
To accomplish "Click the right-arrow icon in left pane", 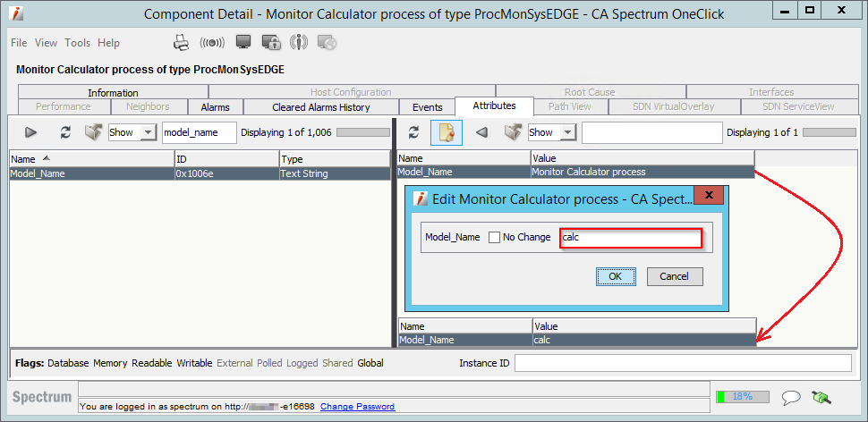I will point(31,132).
